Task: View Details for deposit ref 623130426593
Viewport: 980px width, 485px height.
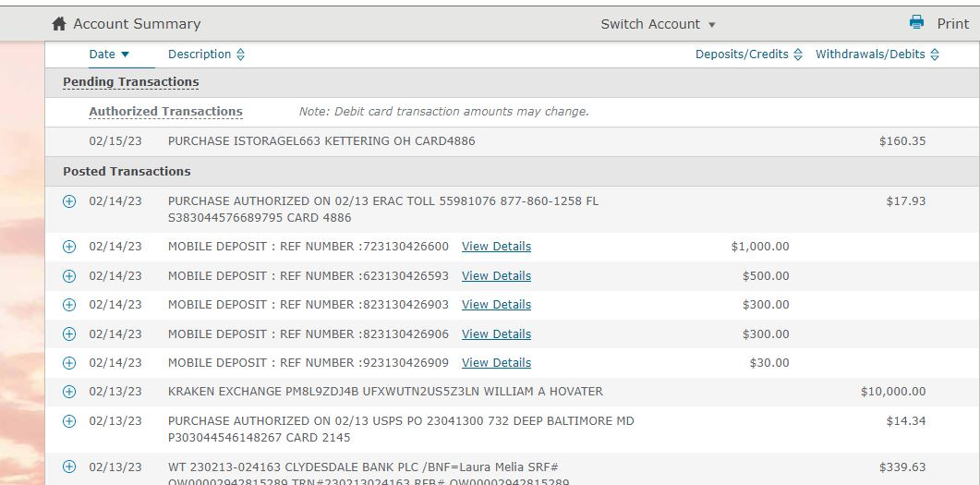Action: 496,275
